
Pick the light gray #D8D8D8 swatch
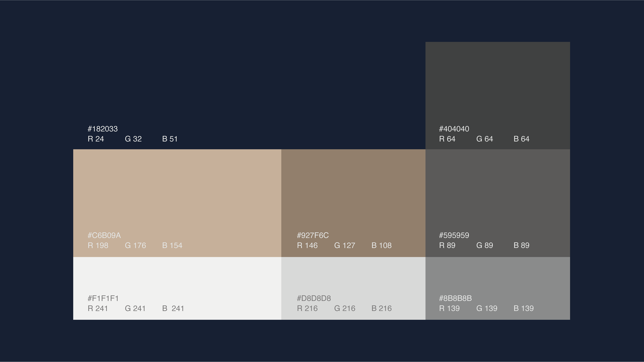[x=353, y=288]
